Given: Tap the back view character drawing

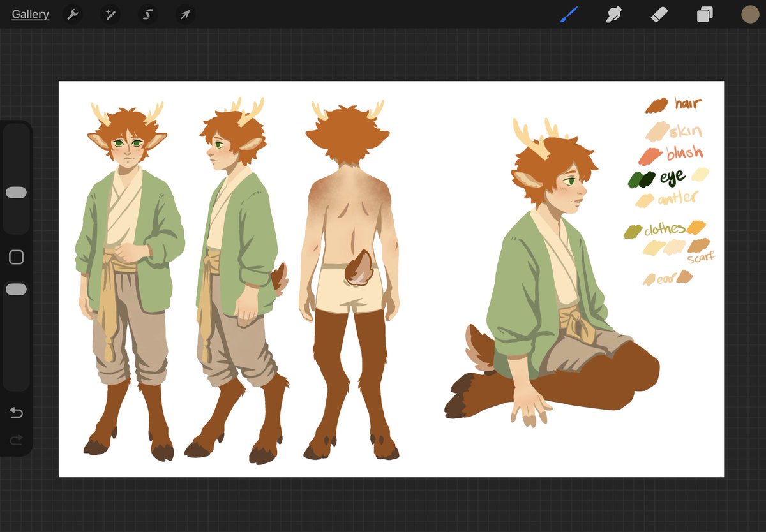Looking at the screenshot, I should 348,281.
